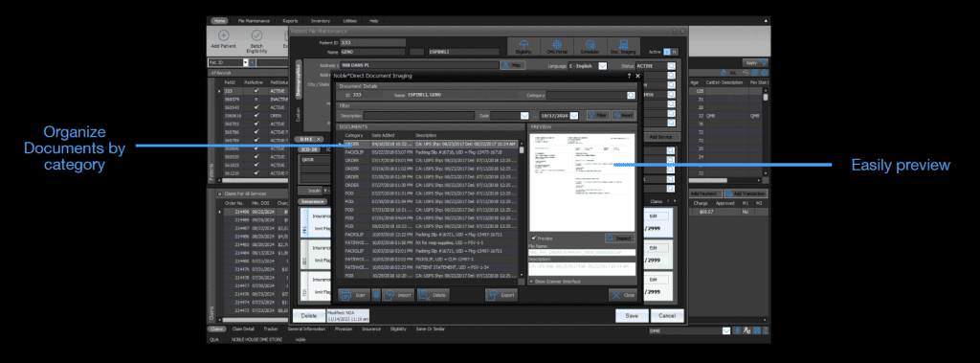Click the Export button in Document Imaging

tap(501, 294)
